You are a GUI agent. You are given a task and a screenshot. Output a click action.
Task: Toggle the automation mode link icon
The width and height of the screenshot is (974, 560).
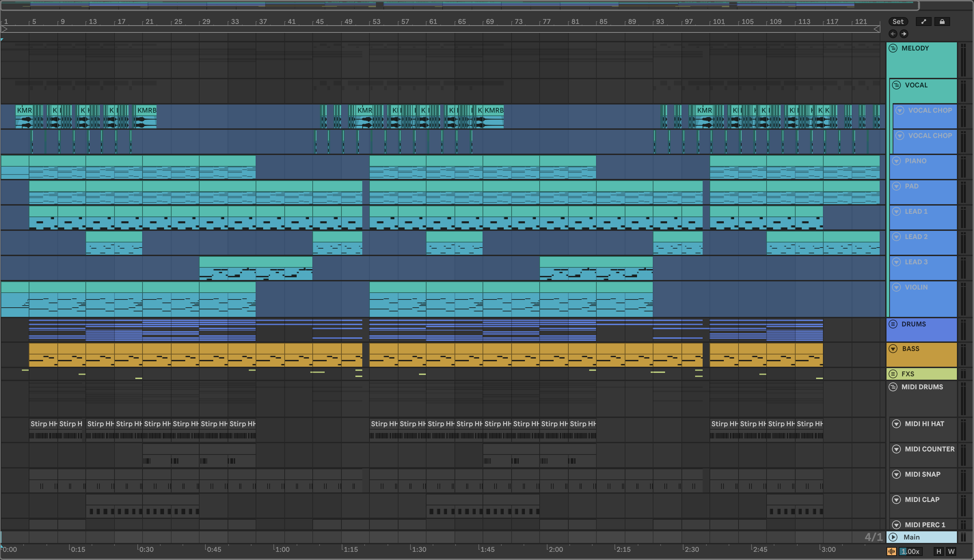pos(923,22)
